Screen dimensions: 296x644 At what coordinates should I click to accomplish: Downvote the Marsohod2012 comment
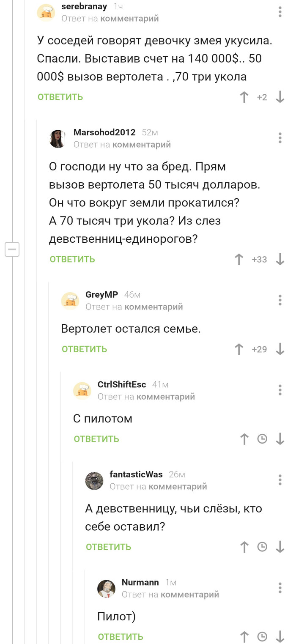coord(280,259)
